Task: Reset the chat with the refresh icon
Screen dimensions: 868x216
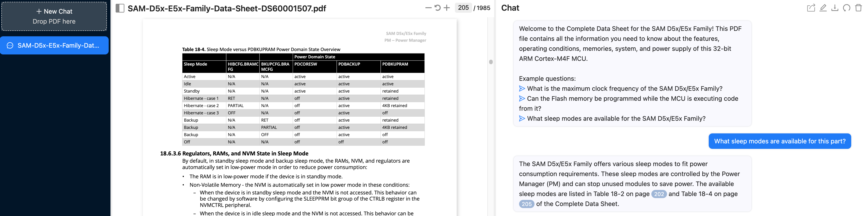Action: [846, 8]
